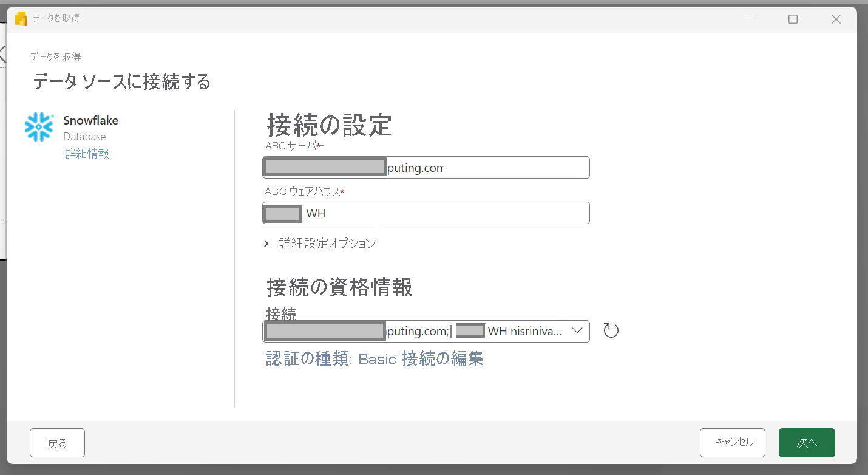Click the Database label under Snowflake
The height and width of the screenshot is (475, 868).
84,137
